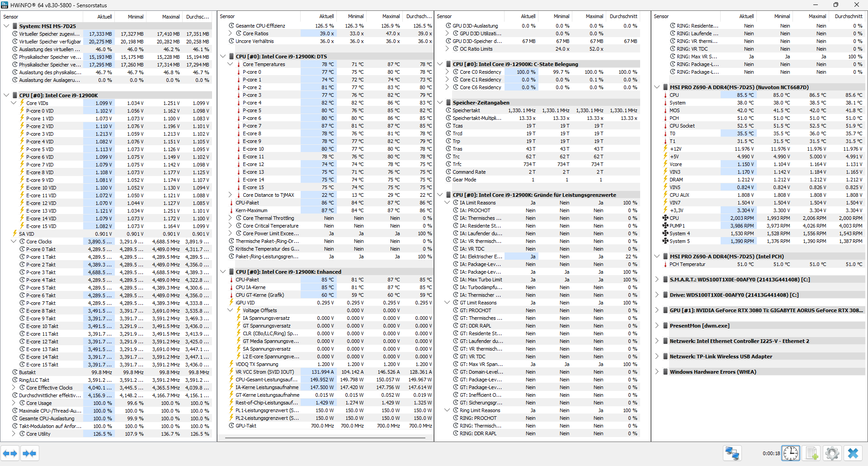
Task: Expand the S.M.A.R.T. WDS100T1X0E group
Action: pos(657,280)
